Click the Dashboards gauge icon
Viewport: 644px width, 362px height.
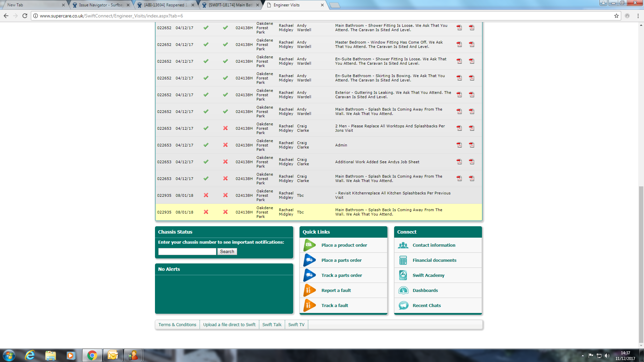pos(403,291)
